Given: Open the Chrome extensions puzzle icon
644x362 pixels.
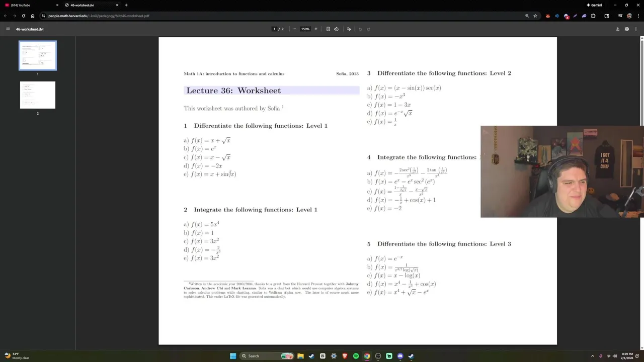Looking at the screenshot, I should click(593, 16).
